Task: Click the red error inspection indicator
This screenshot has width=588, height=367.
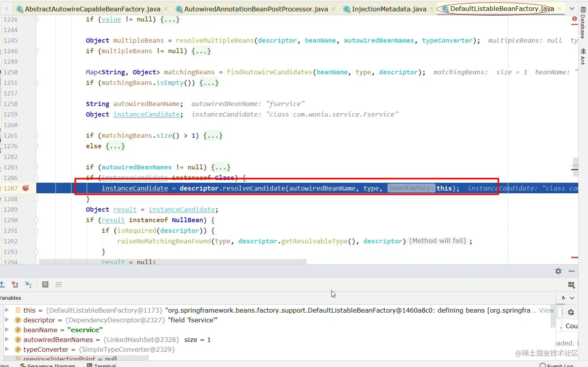Action: click(x=574, y=19)
